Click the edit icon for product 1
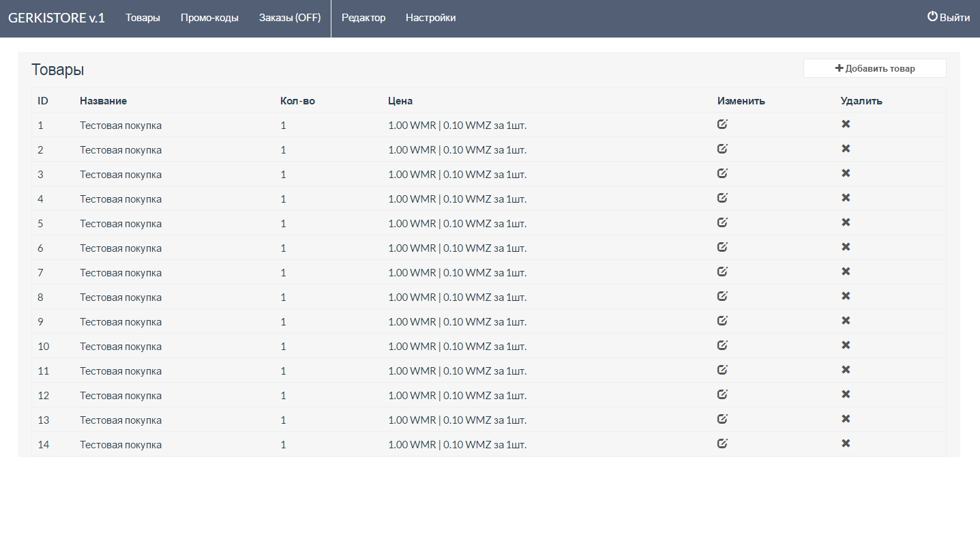 (x=722, y=124)
